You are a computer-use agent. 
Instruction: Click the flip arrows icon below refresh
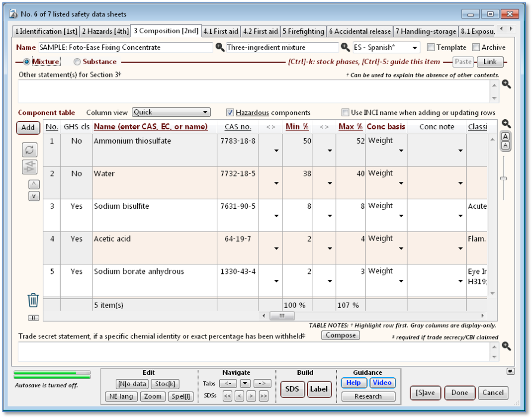coord(29,167)
